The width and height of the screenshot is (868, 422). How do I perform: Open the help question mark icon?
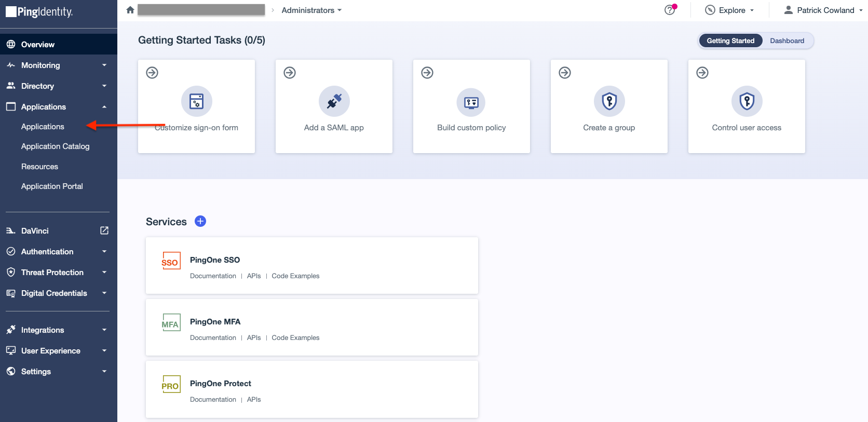pos(670,10)
